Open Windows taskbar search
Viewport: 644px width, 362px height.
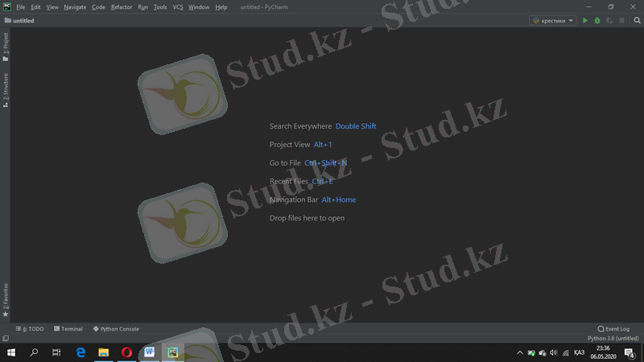pyautogui.click(x=34, y=352)
